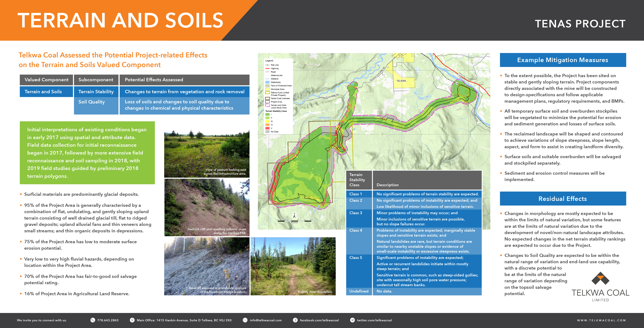
Task: Click the Soil Quality subcomponent cell
Action: (96, 106)
